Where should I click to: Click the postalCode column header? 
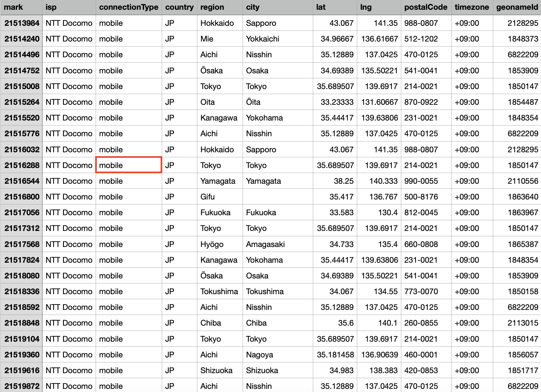[x=426, y=7]
